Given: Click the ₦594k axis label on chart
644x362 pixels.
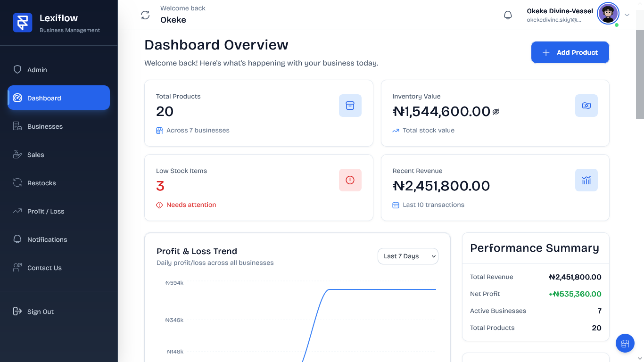Looking at the screenshot, I should (x=174, y=283).
